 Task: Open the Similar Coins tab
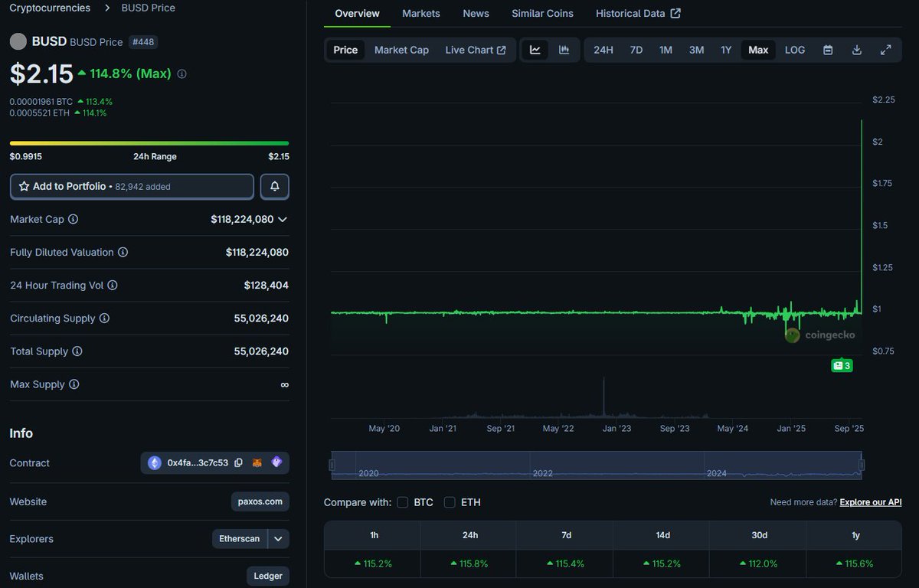[542, 13]
